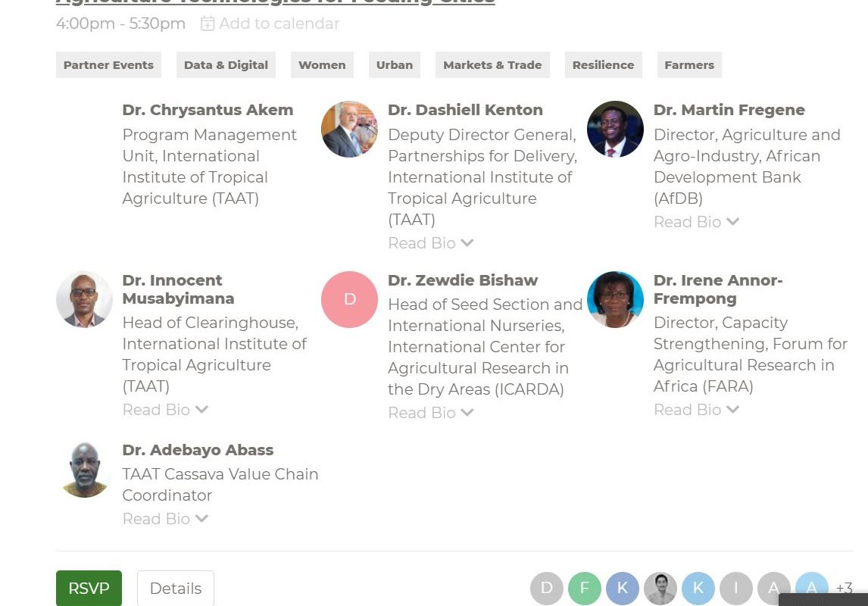Open the session Details button

tap(176, 589)
